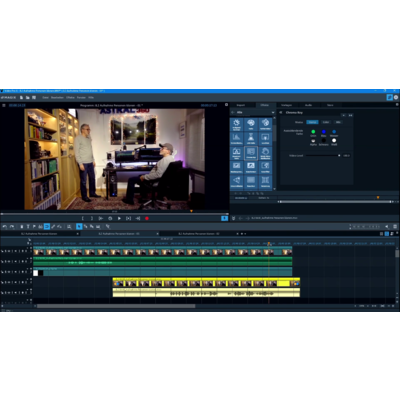400x400 pixels.
Task: Select the histogram-icon effect tile
Action: [237, 138]
